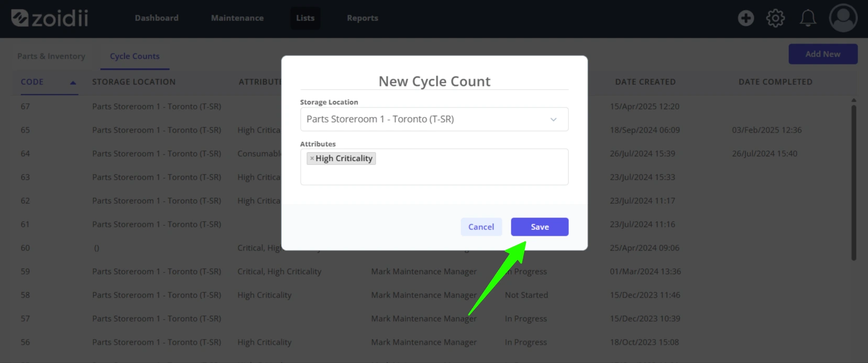Image resolution: width=868 pixels, height=363 pixels.
Task: Cancel the New Cycle Count dialog
Action: pos(481,227)
